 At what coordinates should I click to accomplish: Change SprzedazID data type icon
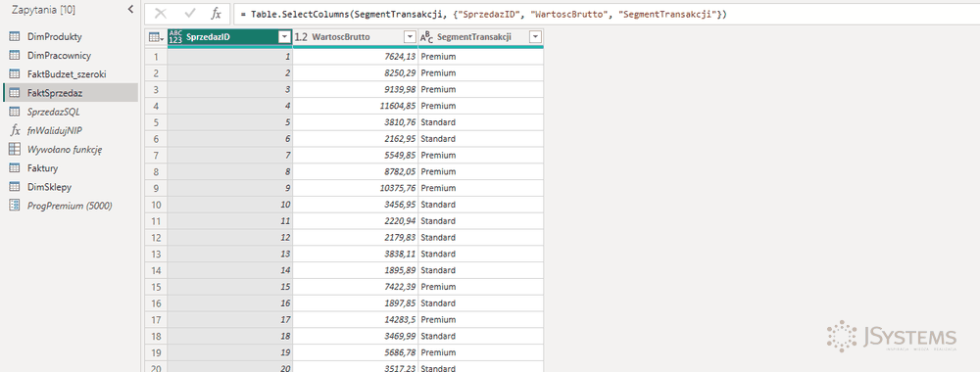point(176,37)
